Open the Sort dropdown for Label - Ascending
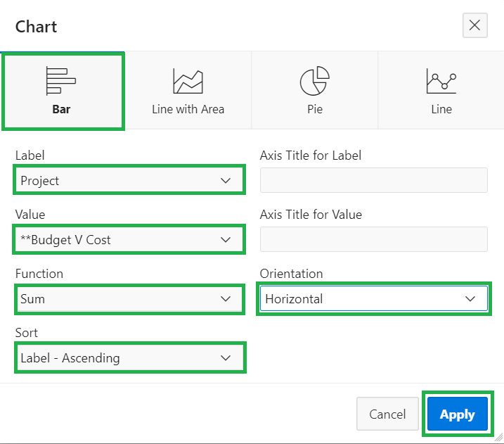Image resolution: width=504 pixels, height=444 pixels. (x=129, y=358)
